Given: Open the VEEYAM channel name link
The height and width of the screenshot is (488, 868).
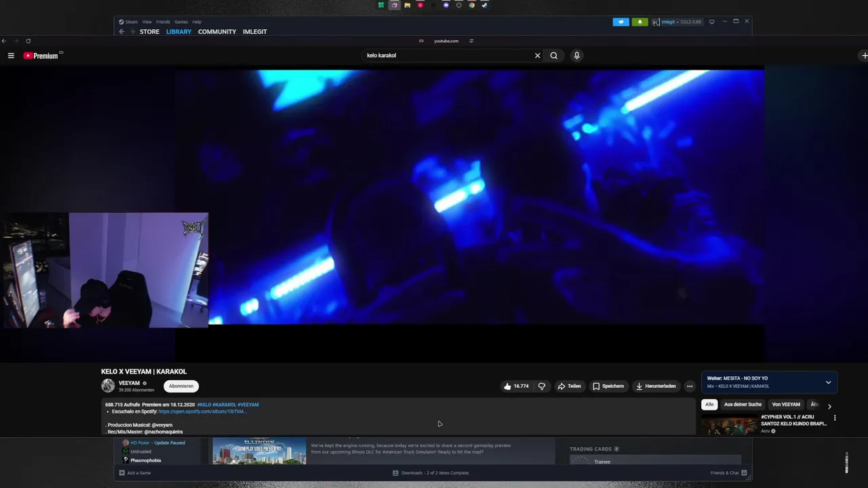Looking at the screenshot, I should (129, 383).
